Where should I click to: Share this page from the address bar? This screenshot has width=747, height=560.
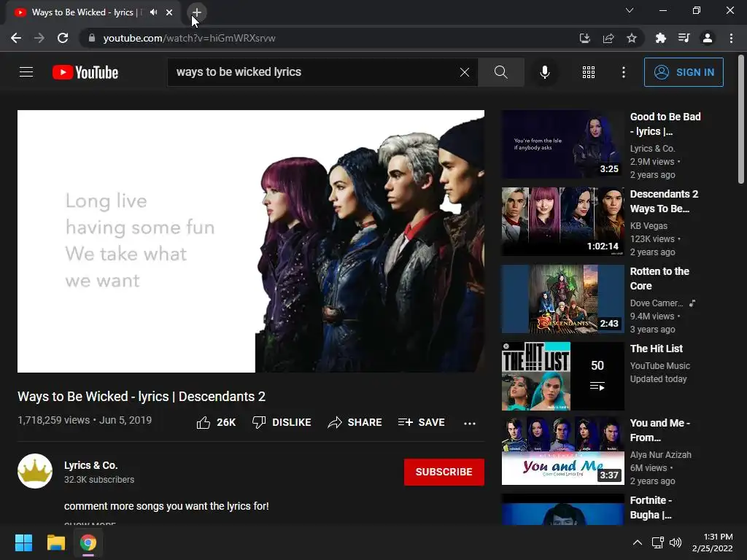[608, 38]
